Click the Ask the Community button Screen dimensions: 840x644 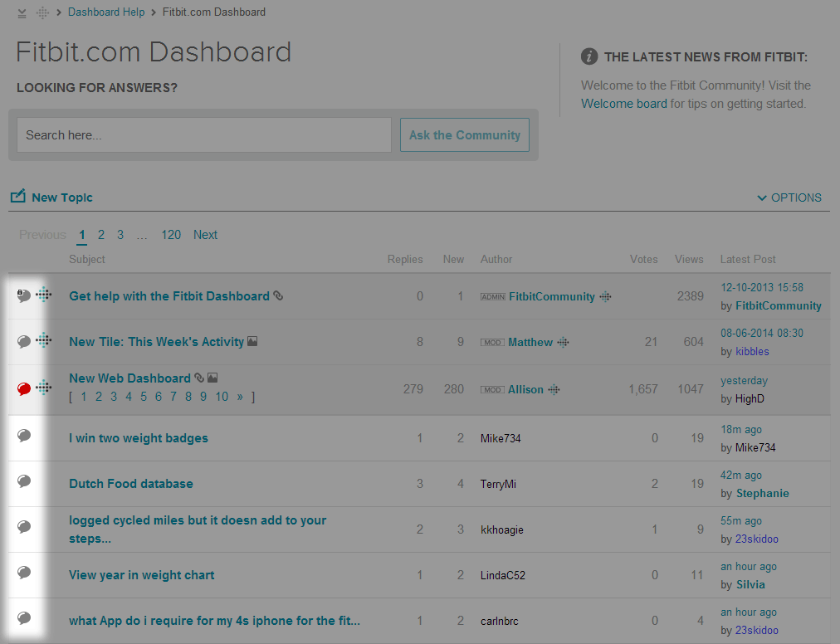465,135
